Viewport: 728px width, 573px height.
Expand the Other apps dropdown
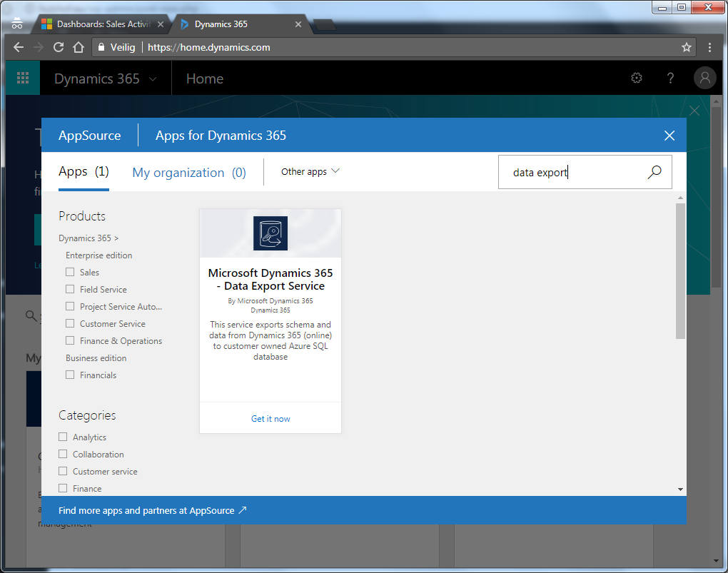[310, 172]
